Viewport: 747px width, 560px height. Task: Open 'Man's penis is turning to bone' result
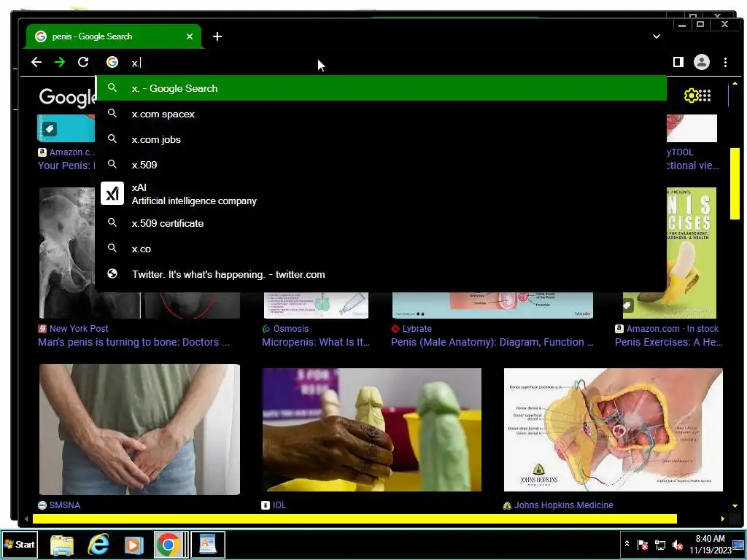134,342
